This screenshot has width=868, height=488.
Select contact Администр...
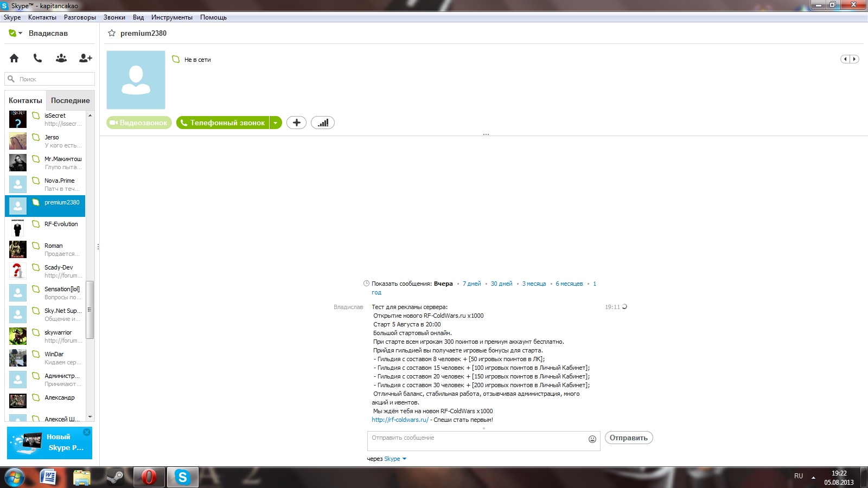pyautogui.click(x=45, y=380)
